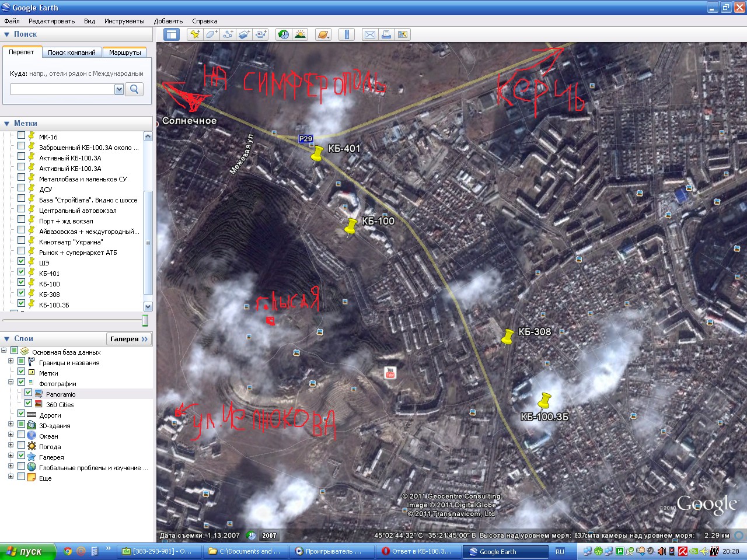The image size is (747, 560).
Task: Select 'Рынок + супермаркет АТБ' in places list
Action: pos(78,253)
